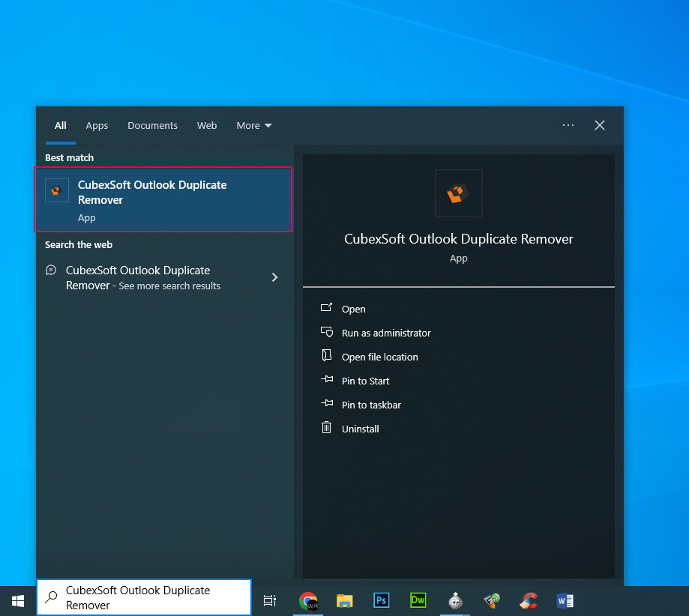
Task: Launch File Explorer from the taskbar
Action: (x=345, y=600)
